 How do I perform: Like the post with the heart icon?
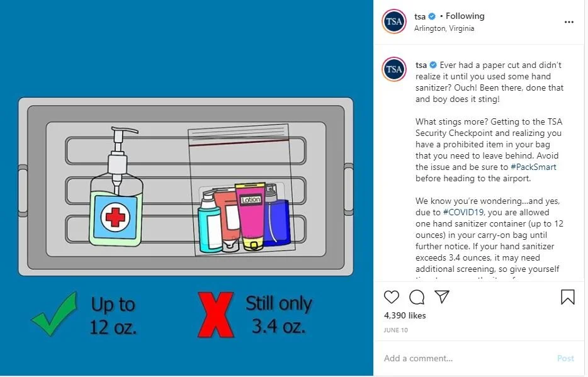[392, 297]
